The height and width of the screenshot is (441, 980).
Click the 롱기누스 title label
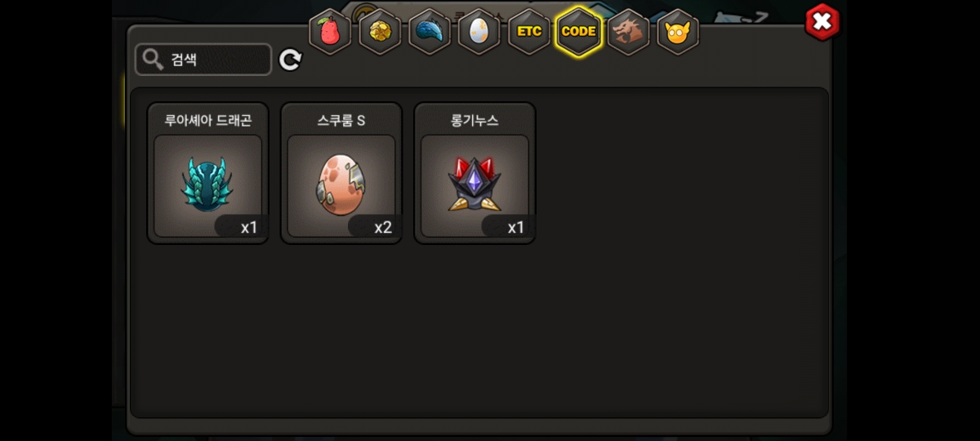click(474, 120)
